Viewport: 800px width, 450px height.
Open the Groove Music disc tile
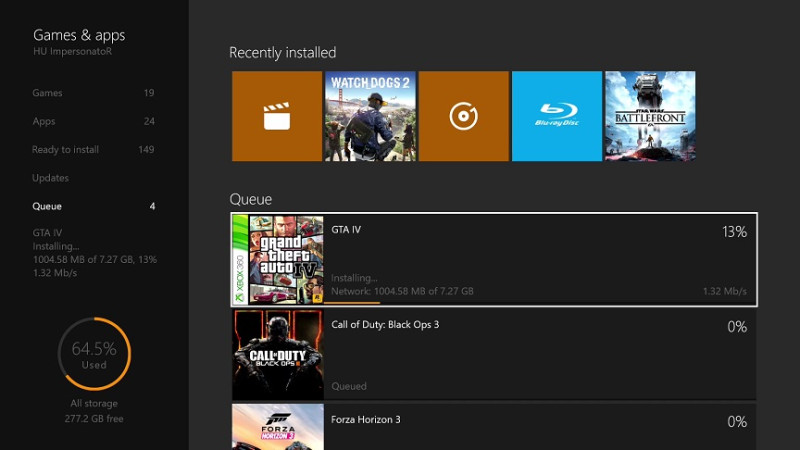tap(464, 116)
